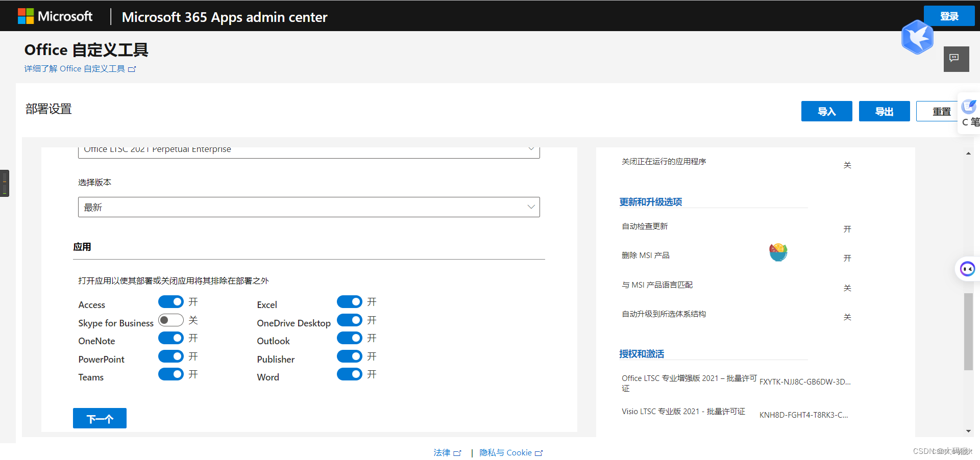The width and height of the screenshot is (980, 460).
Task: Toggle the Access app switch off
Action: pos(171,302)
